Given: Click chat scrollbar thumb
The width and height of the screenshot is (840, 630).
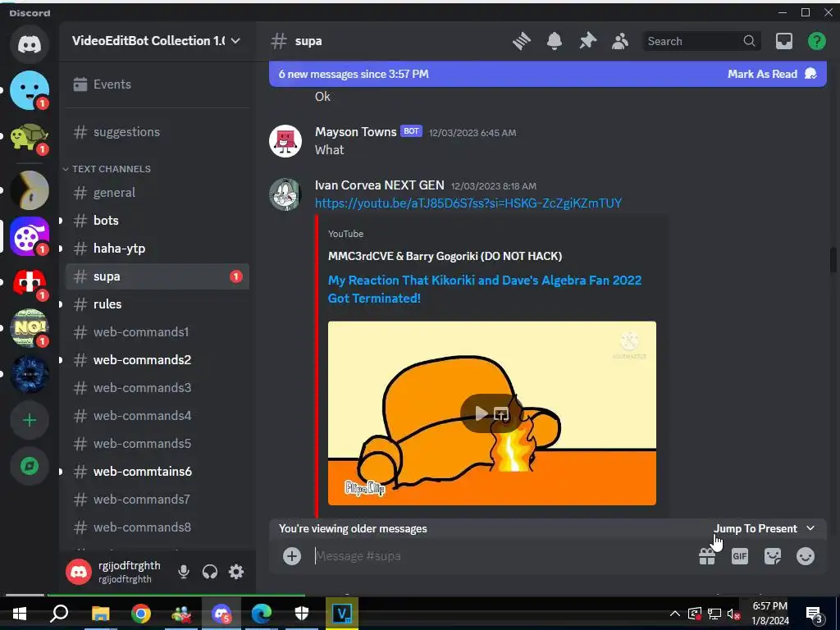Looking at the screenshot, I should pyautogui.click(x=833, y=261).
